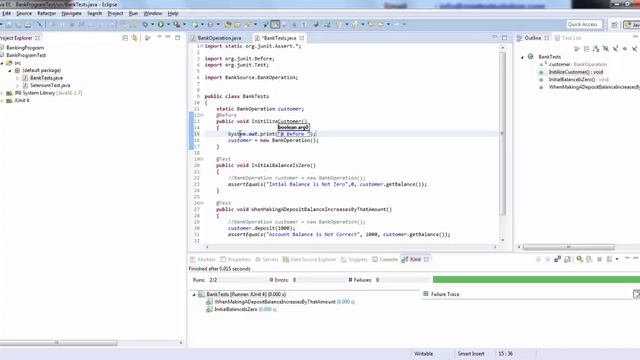Click Collapse All in Project Explorer
Image resolution: width=640 pixels, height=360 pixels.
(x=125, y=38)
